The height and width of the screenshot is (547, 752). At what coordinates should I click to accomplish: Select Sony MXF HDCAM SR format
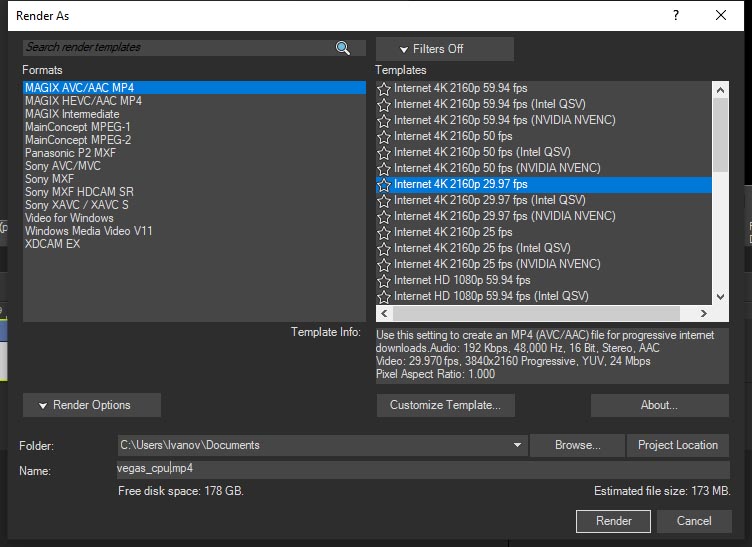click(194, 191)
